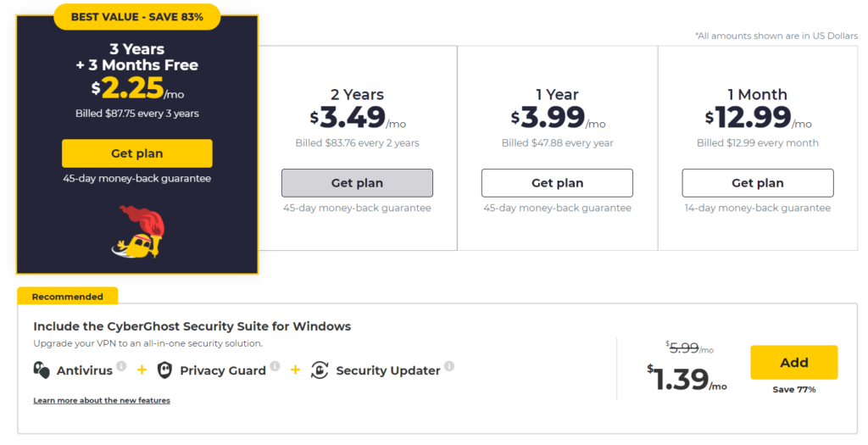This screenshot has width=868, height=445.
Task: Click the $2.25/mo price text
Action: (x=137, y=88)
